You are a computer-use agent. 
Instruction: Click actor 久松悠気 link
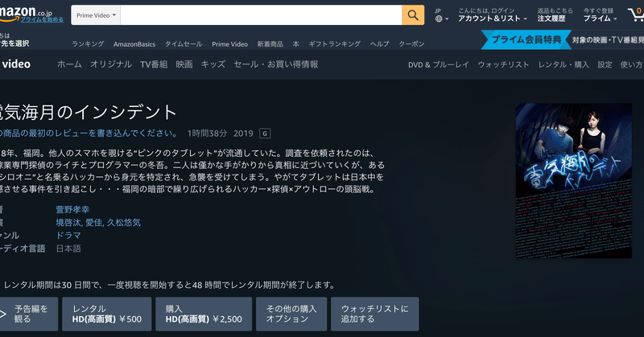[124, 223]
